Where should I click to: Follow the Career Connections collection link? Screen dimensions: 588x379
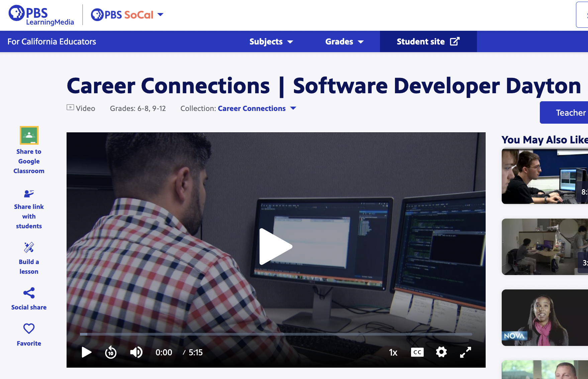[252, 108]
